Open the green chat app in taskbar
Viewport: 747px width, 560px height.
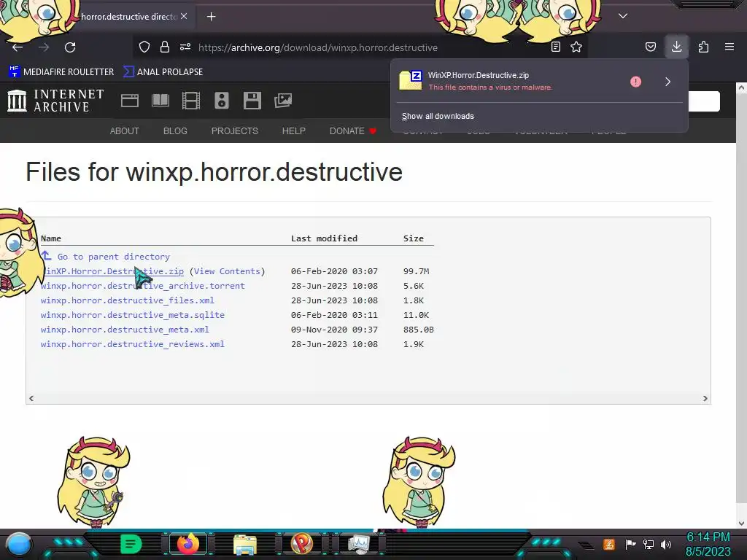(131, 544)
